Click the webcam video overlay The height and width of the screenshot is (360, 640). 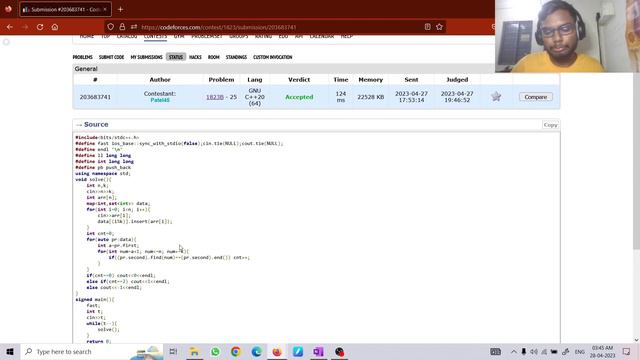(x=567, y=36)
